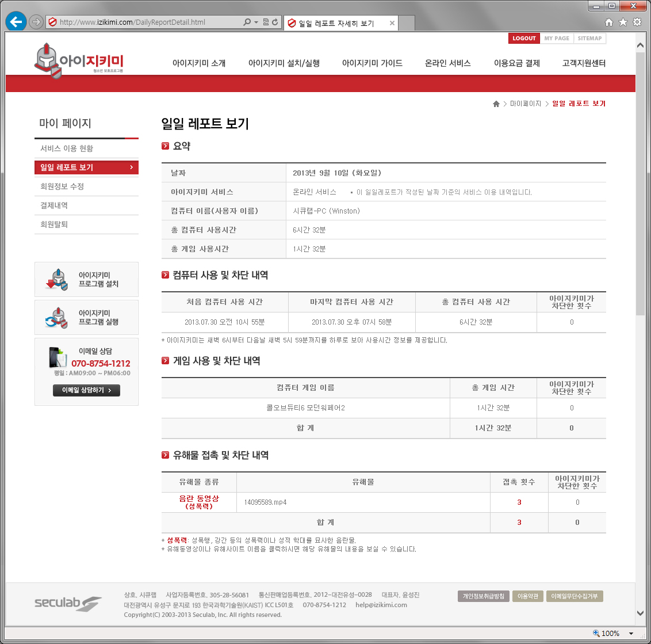
Task: Click the breadcrumb home icon
Action: click(x=496, y=104)
